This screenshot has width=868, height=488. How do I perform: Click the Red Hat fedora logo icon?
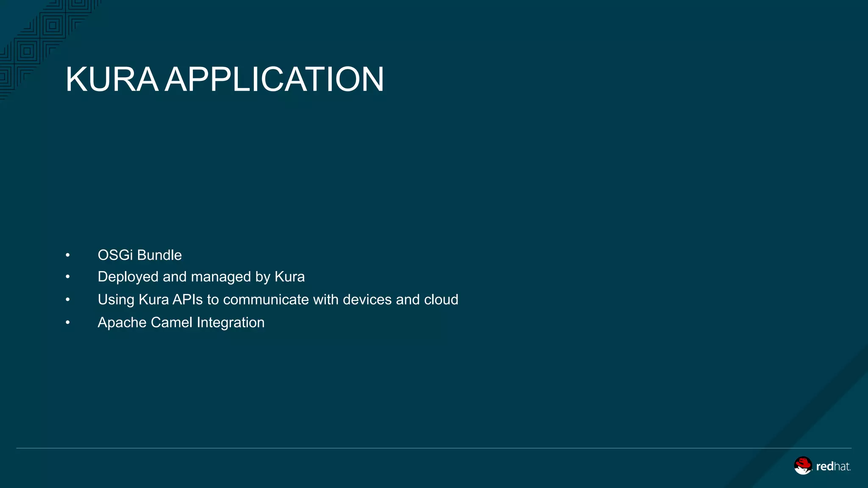click(803, 466)
